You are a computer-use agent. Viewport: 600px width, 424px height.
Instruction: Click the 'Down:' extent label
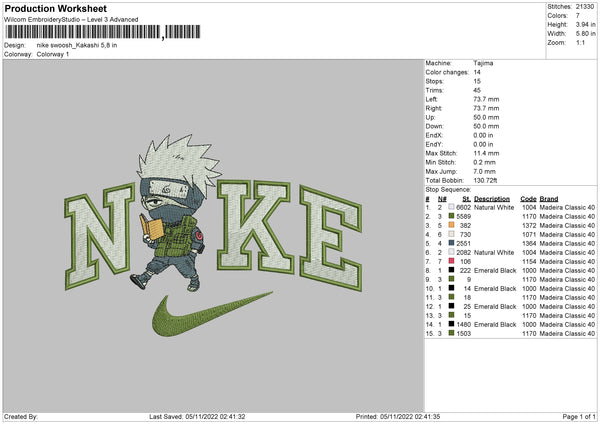click(x=434, y=126)
